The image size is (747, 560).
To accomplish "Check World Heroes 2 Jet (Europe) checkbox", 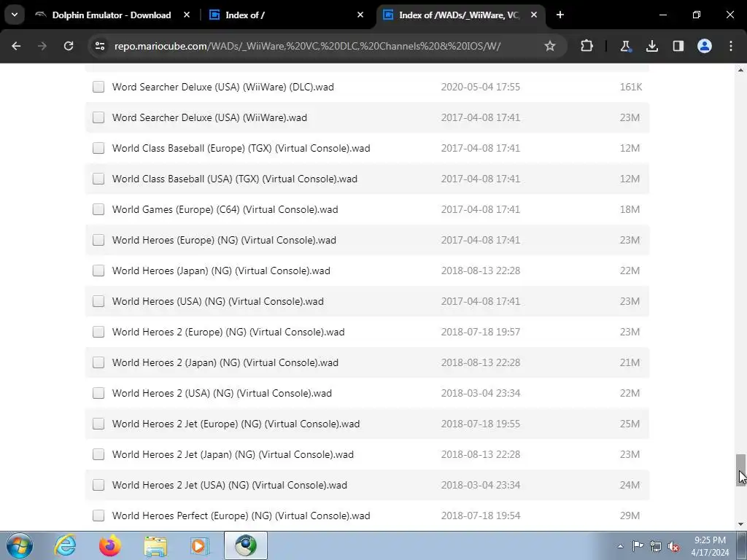I will tap(98, 424).
